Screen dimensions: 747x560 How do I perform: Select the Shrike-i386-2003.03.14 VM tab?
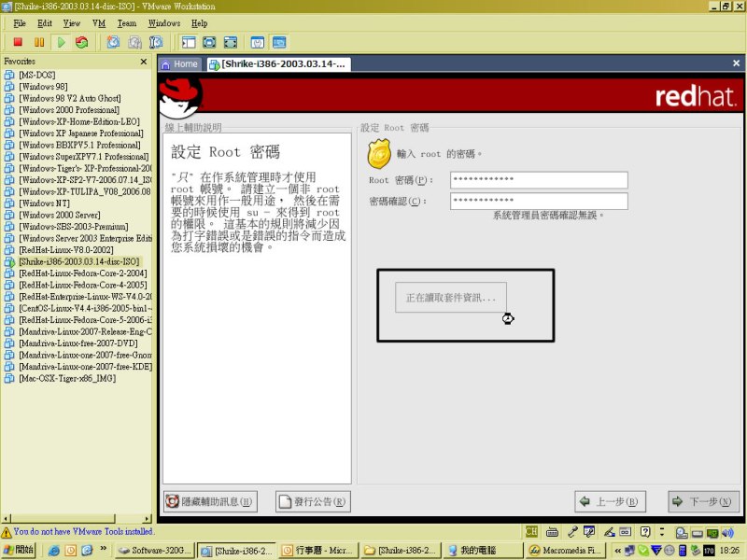coord(278,63)
